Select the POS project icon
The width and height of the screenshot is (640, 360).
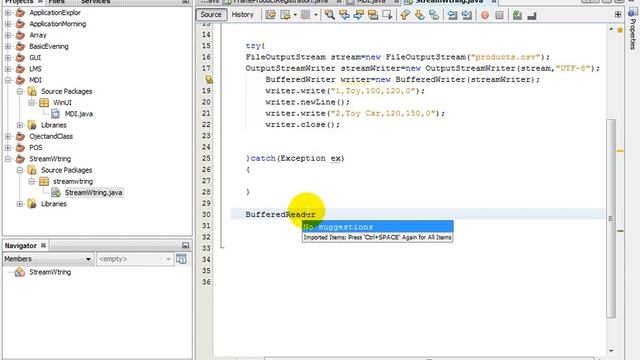point(20,147)
